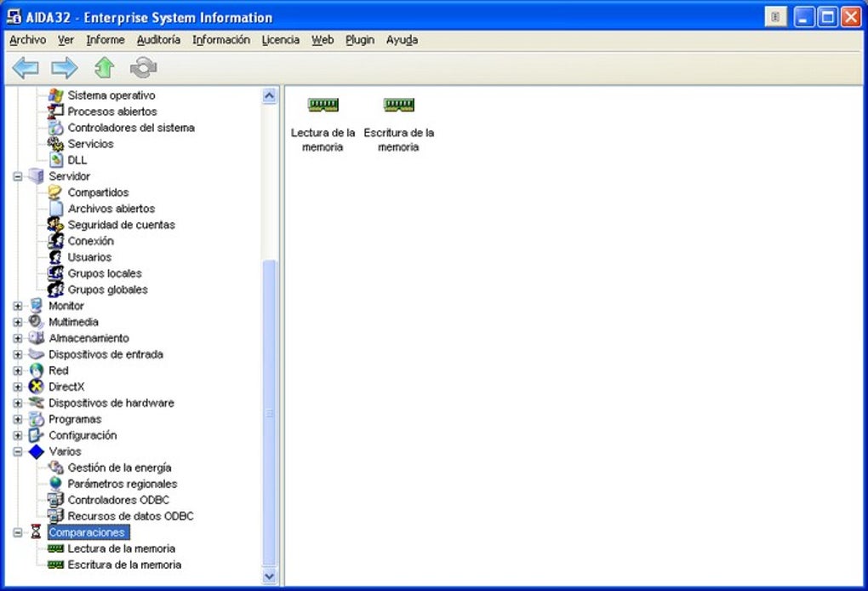The height and width of the screenshot is (591, 868).
Task: Expand the Dispositivos de hardware node
Action: tap(18, 404)
